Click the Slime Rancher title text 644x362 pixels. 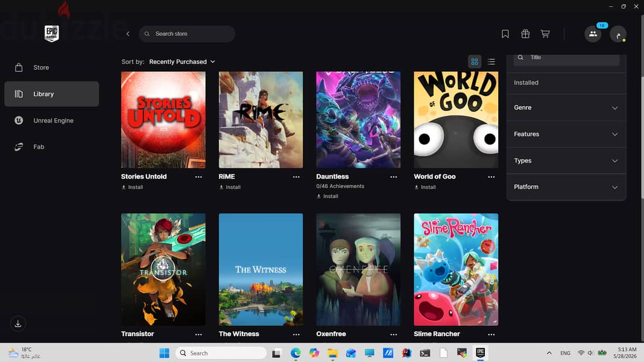tap(437, 334)
